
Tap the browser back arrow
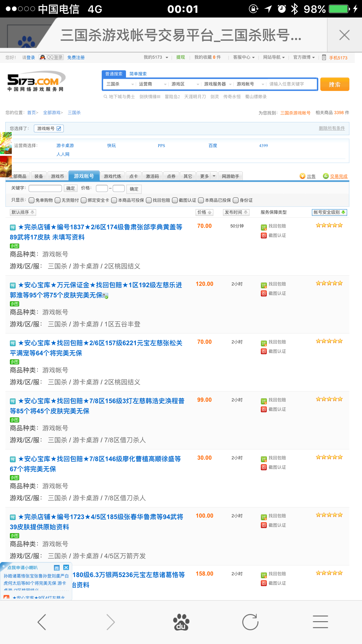pyautogui.click(x=42, y=622)
